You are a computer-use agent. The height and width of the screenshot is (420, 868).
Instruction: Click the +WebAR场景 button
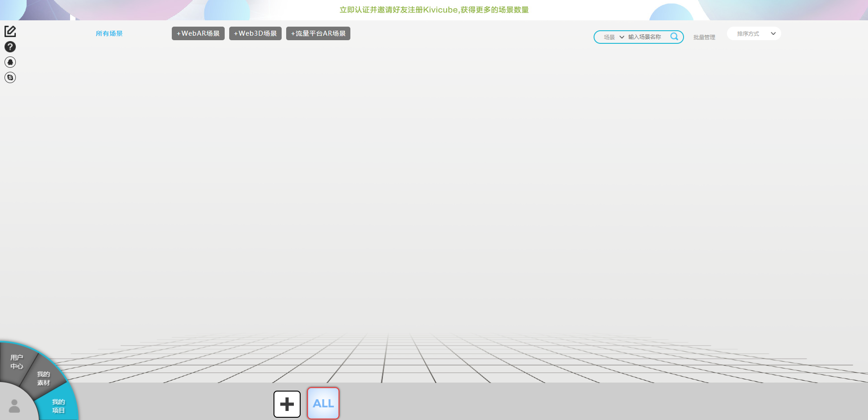[198, 33]
